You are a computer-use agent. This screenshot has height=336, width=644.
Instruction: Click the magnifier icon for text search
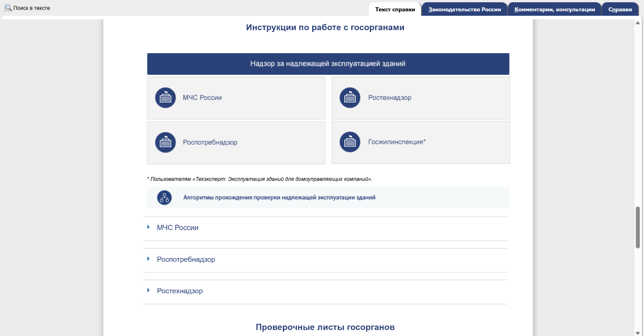tap(8, 8)
